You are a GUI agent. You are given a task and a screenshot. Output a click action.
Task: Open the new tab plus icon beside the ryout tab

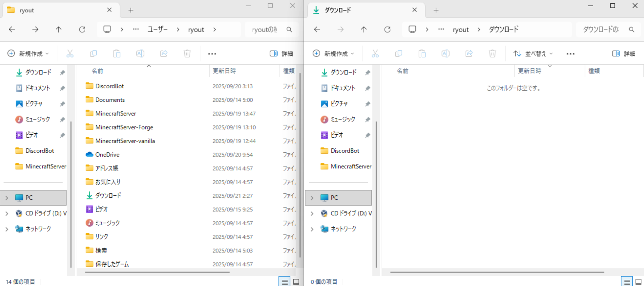point(131,10)
